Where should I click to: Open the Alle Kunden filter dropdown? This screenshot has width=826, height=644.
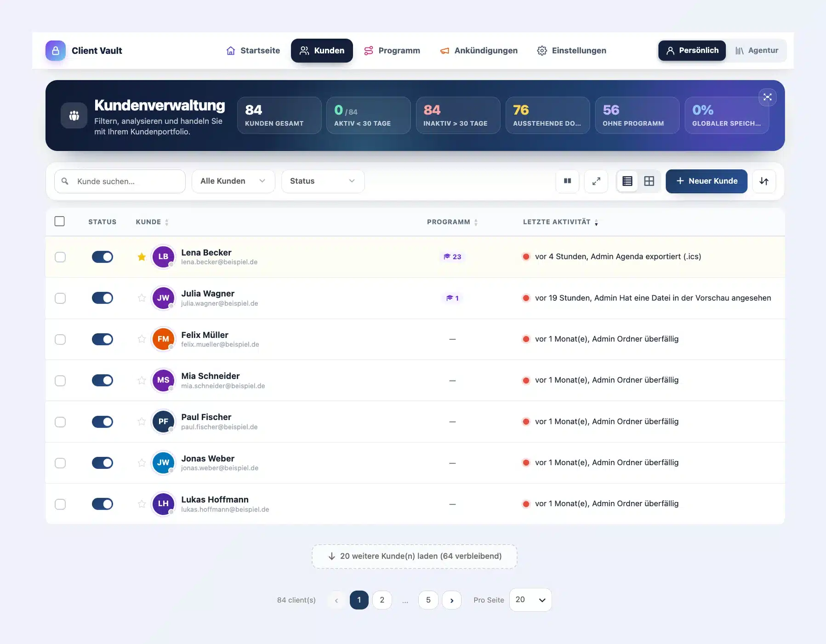tap(233, 181)
